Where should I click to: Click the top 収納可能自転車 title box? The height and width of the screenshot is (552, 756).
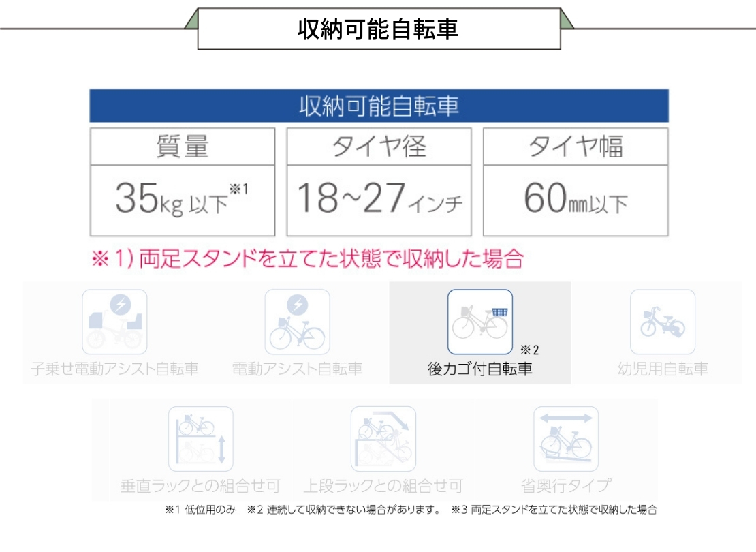[x=379, y=29]
